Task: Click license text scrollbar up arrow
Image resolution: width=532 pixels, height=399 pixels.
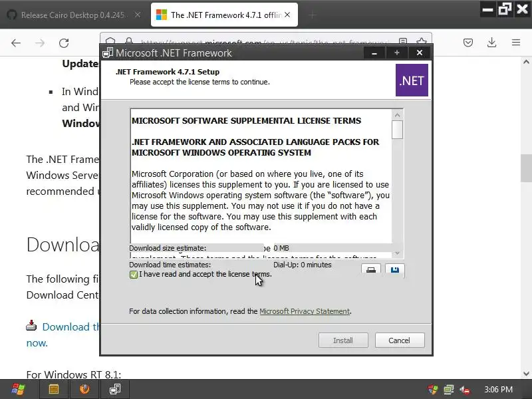Action: [x=397, y=115]
